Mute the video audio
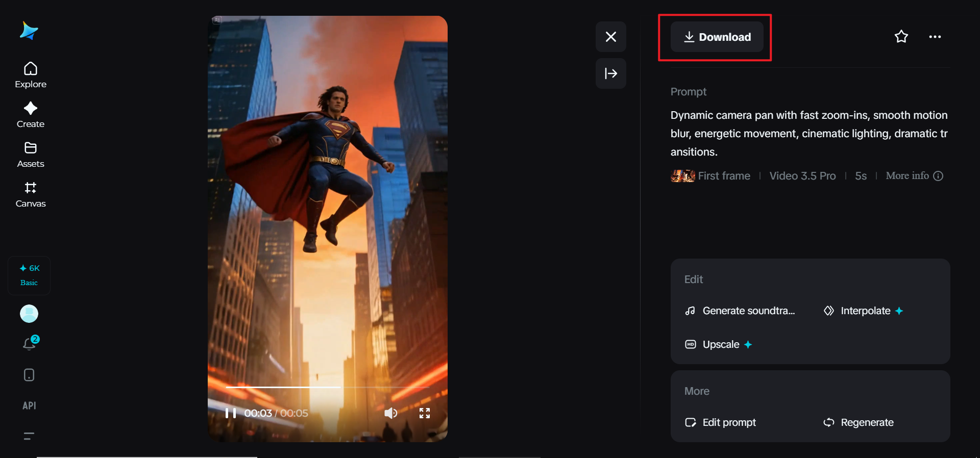Image resolution: width=980 pixels, height=458 pixels. [390, 413]
